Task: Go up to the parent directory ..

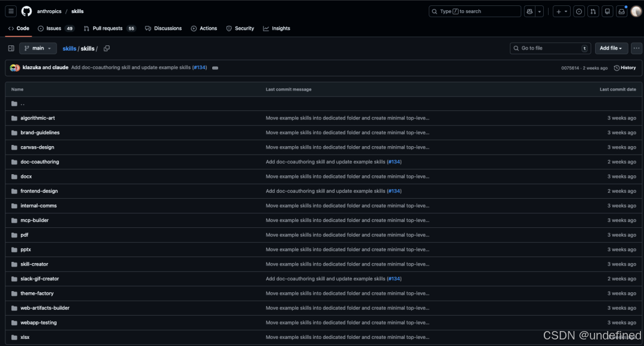Action: point(23,104)
